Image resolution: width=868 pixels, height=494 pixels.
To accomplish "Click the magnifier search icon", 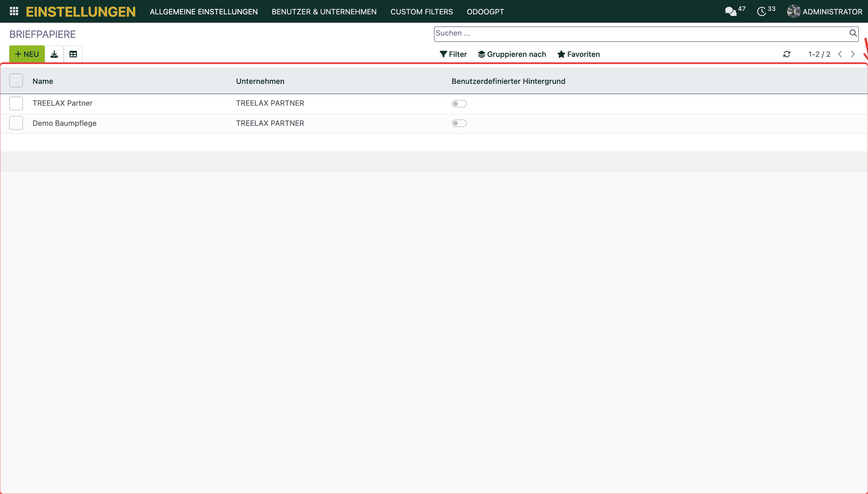I will point(853,33).
